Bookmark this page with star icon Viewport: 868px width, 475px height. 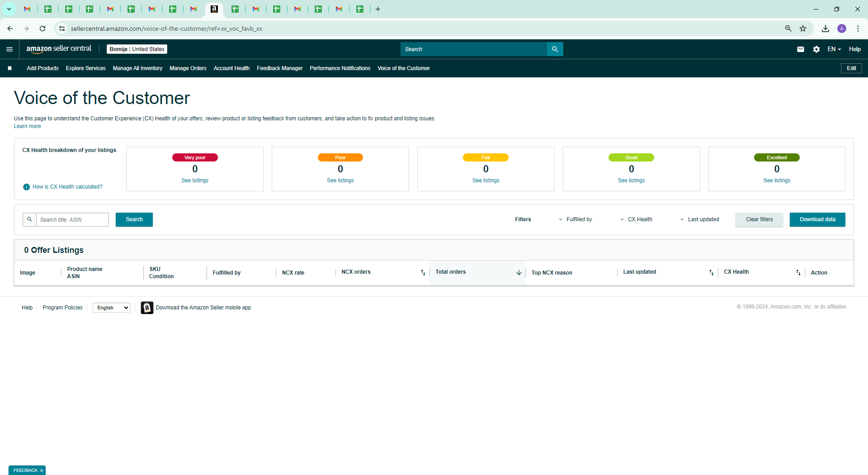point(803,28)
